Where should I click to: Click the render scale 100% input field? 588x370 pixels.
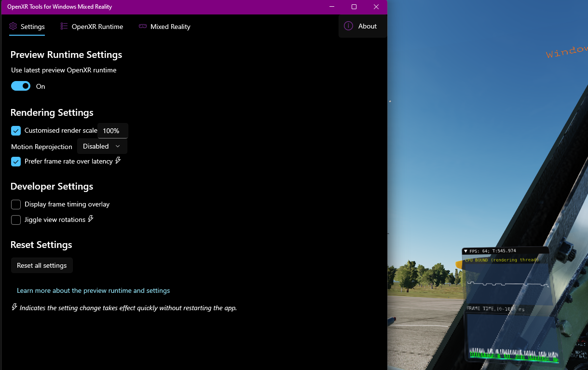tap(113, 131)
